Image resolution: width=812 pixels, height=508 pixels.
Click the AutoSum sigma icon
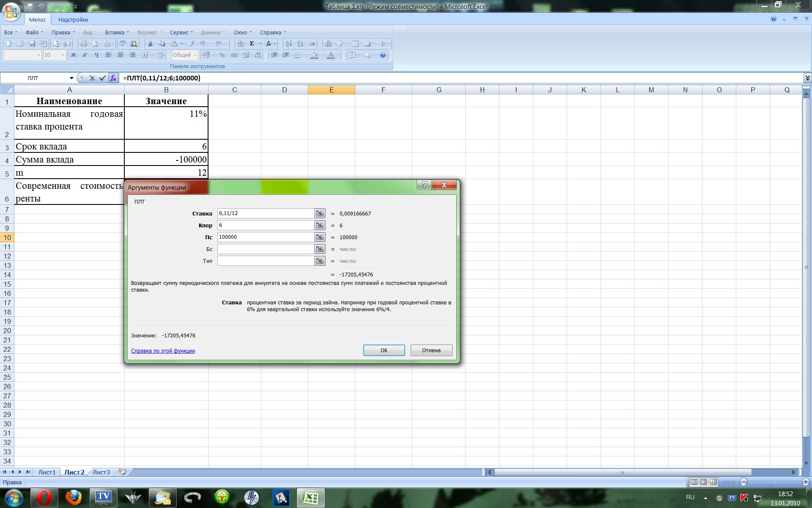pyautogui.click(x=252, y=44)
